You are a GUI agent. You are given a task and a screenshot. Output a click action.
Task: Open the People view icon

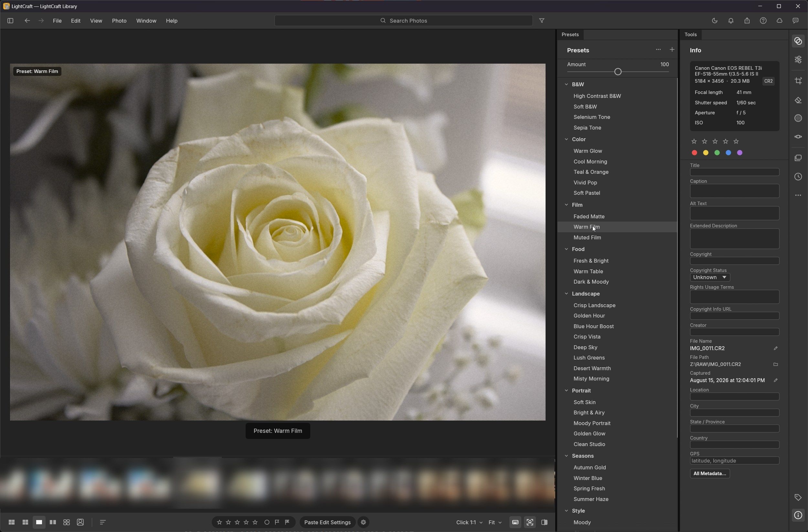[80, 522]
